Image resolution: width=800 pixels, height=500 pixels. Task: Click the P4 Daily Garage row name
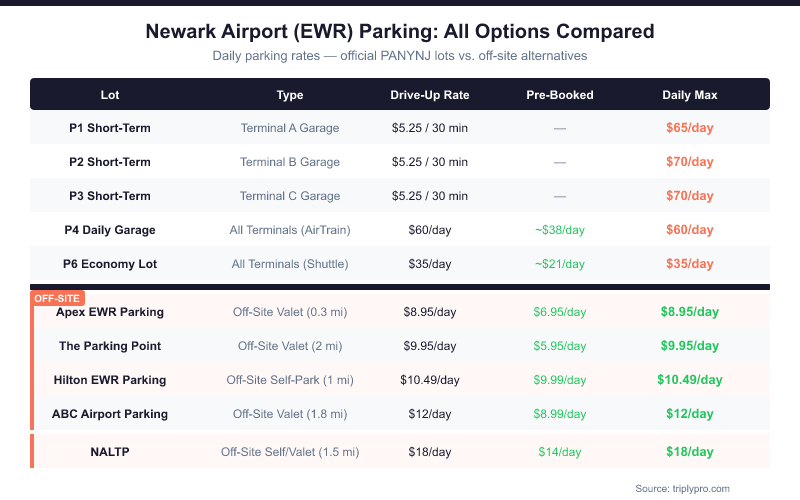110,230
